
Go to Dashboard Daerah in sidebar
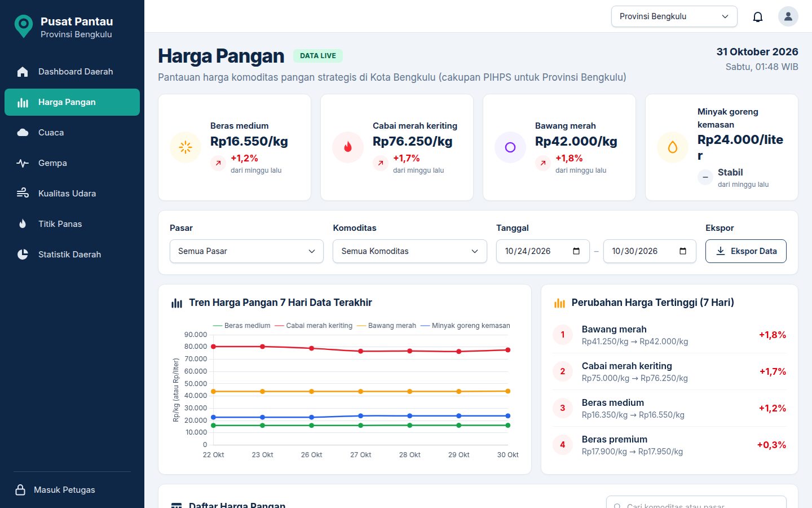pyautogui.click(x=72, y=72)
